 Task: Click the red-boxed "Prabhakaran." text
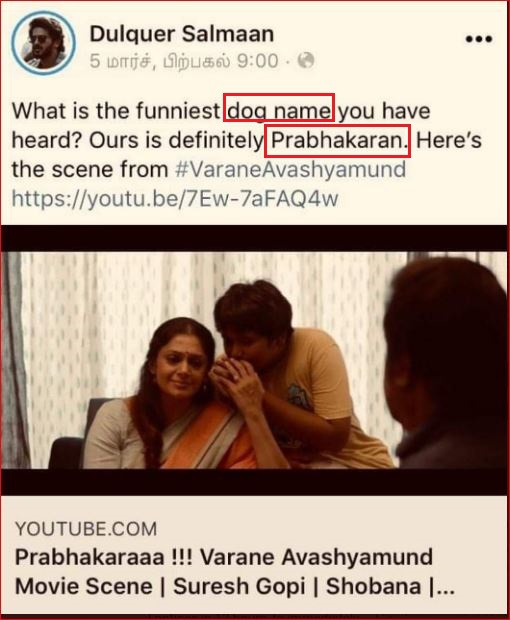click(x=339, y=140)
